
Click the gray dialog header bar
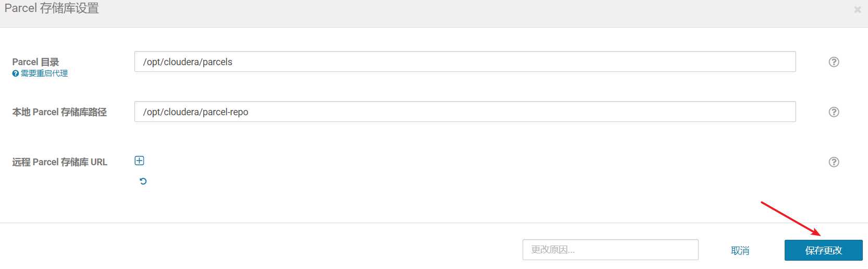pyautogui.click(x=434, y=14)
